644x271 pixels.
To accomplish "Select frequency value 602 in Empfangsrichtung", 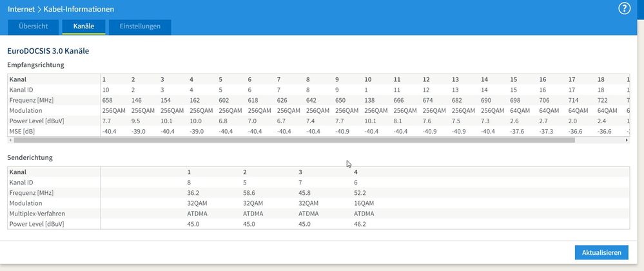I will [224, 100].
